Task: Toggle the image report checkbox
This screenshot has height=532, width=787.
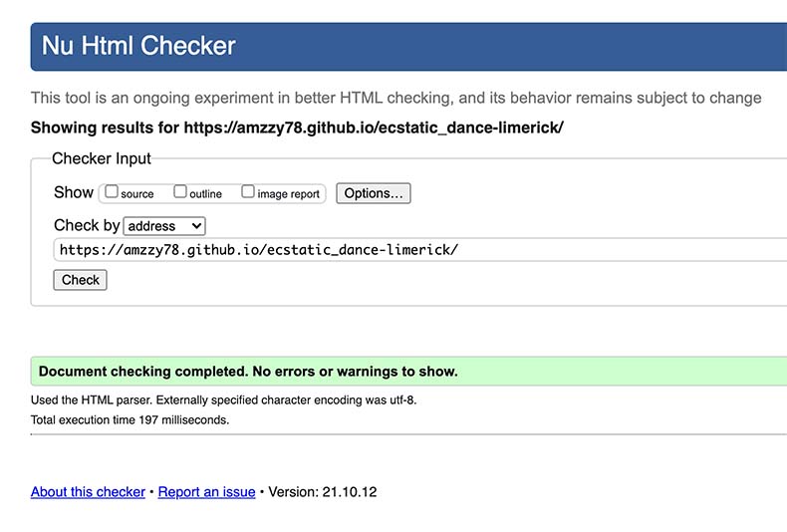Action: [248, 191]
